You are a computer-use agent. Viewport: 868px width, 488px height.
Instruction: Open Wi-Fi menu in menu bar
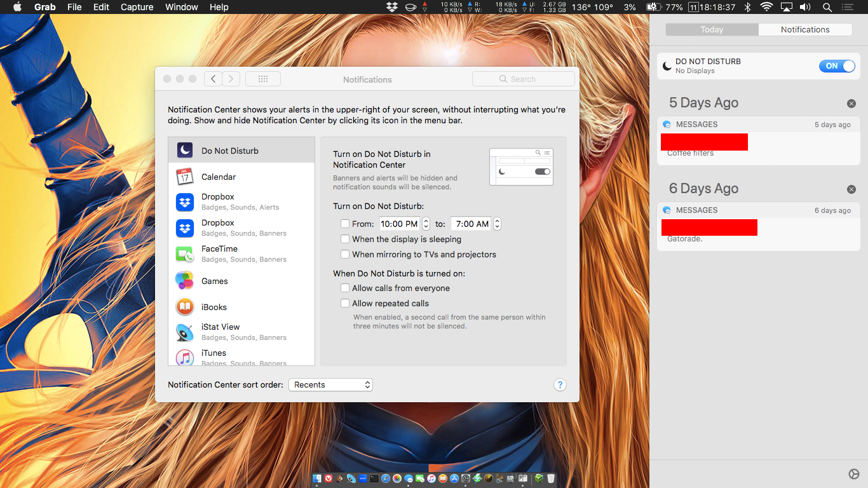767,7
